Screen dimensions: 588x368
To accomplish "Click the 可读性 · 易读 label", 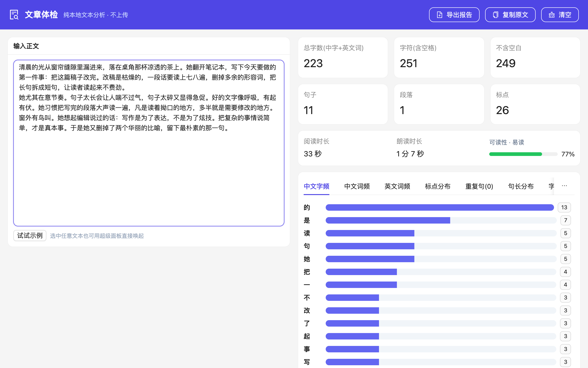I will pyautogui.click(x=507, y=142).
